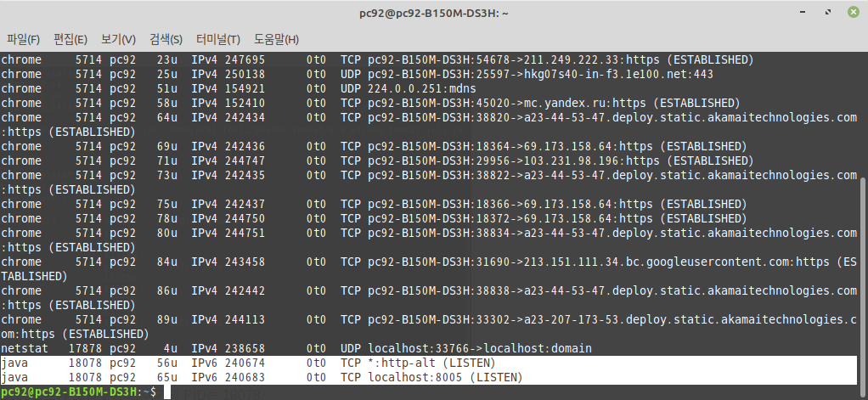
Task: Open the 편집(E) menu
Action: pyautogui.click(x=70, y=39)
